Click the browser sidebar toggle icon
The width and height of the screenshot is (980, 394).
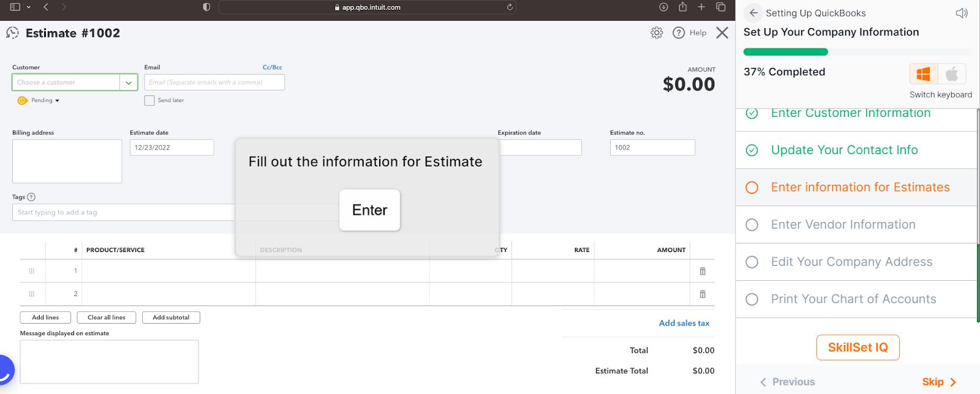click(15, 7)
